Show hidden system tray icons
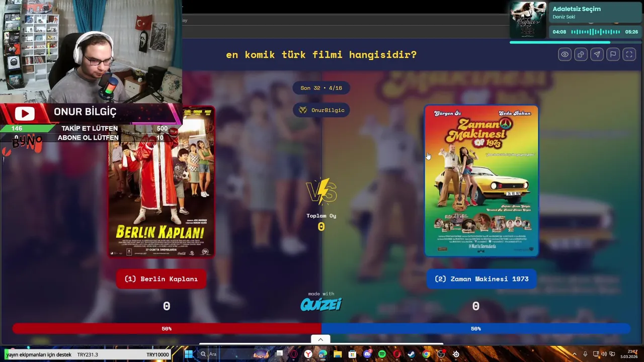 tap(574, 354)
